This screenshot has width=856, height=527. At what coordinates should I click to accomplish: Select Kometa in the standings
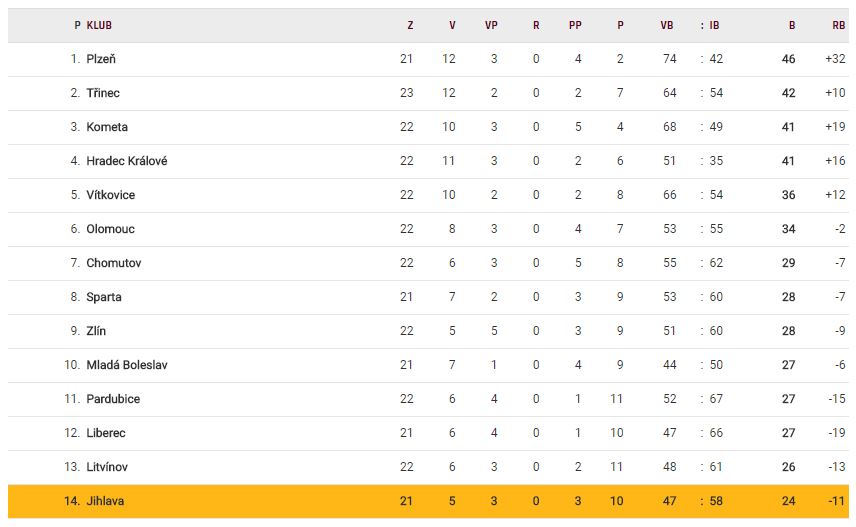point(107,127)
